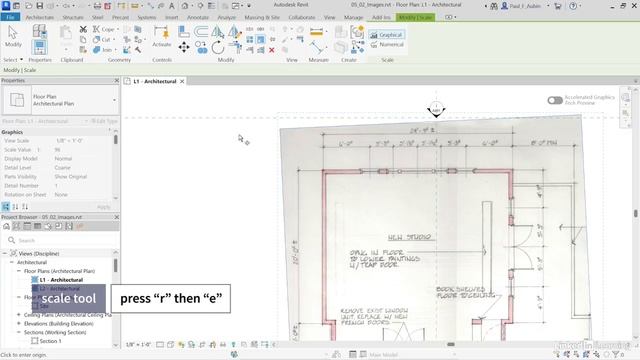Click the info center shopping cart icon
The height and width of the screenshot is (360, 640).
(558, 6)
